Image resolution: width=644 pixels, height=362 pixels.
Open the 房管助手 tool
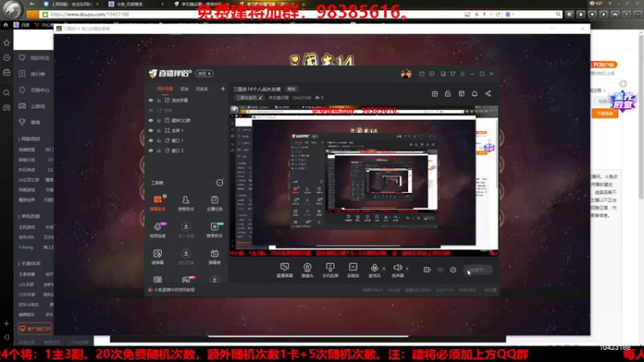click(186, 204)
